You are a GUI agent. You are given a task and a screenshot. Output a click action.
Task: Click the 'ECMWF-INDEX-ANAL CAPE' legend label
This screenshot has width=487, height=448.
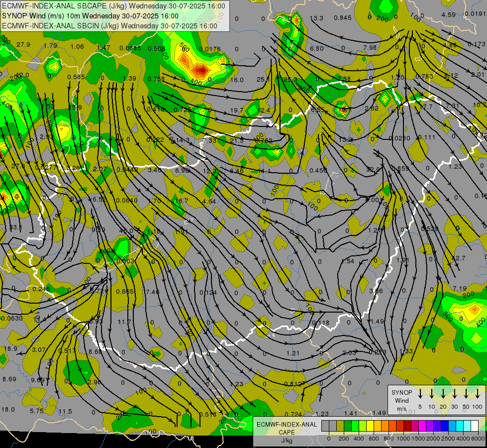click(x=287, y=428)
